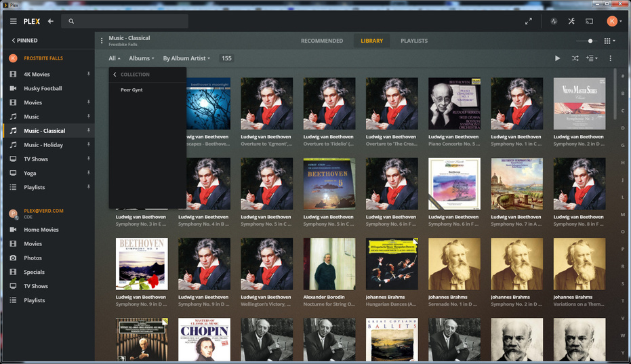Unpin the Yoga library

(x=89, y=173)
